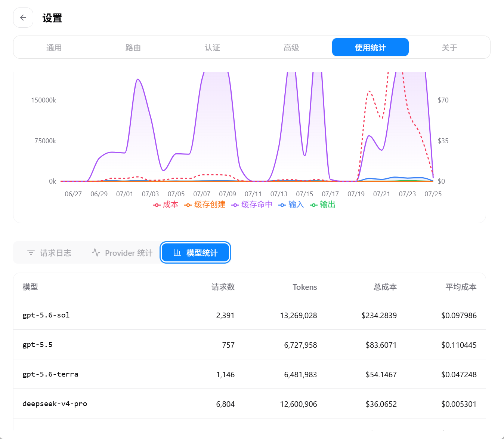Click the 请求日志 filter lines icon

click(x=31, y=253)
